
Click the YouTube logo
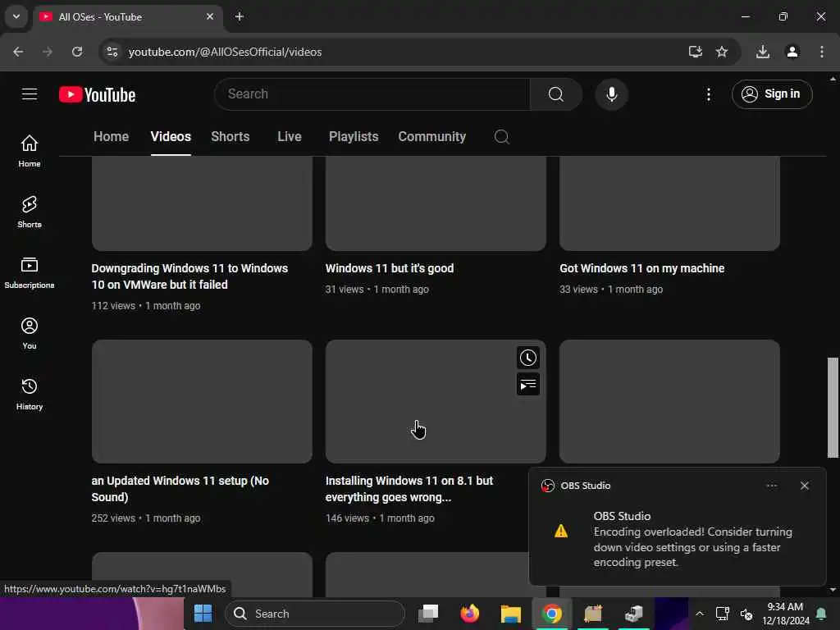[x=97, y=95]
